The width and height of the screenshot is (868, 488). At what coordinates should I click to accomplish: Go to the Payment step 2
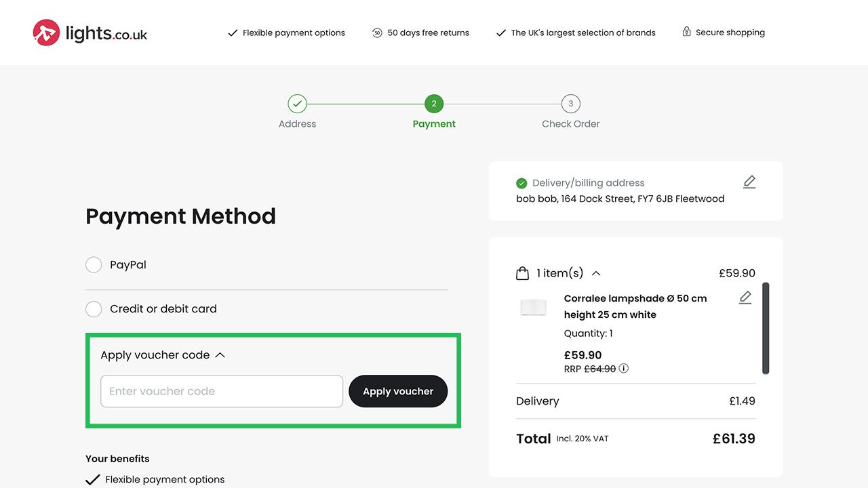click(x=434, y=104)
